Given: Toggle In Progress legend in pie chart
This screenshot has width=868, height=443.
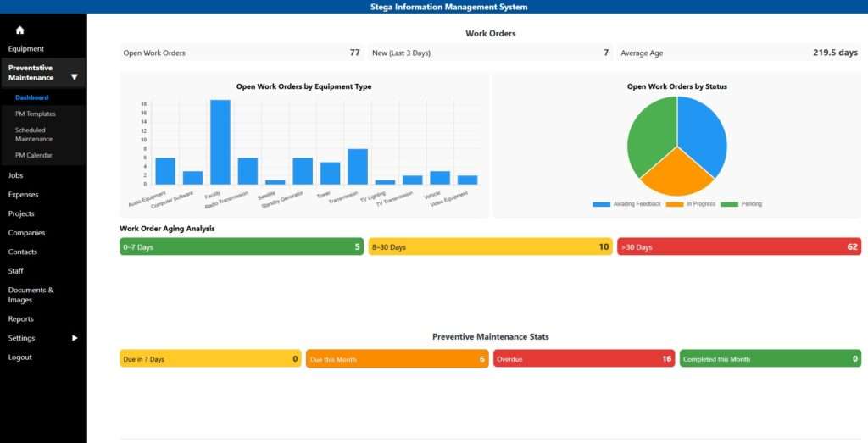Looking at the screenshot, I should [692, 204].
